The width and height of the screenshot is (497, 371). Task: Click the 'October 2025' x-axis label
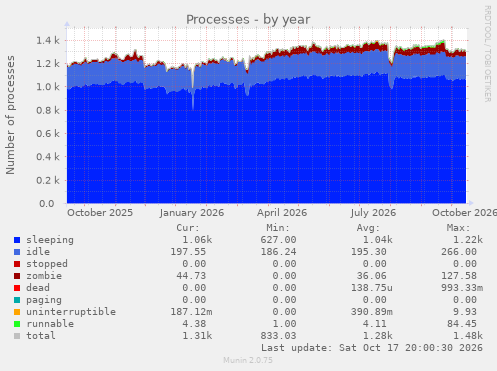tap(100, 213)
